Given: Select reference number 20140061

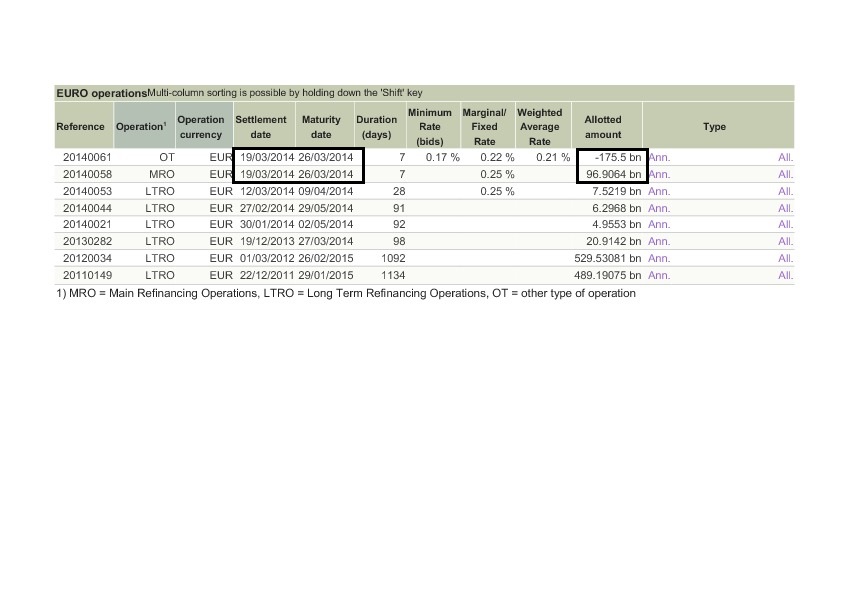Looking at the screenshot, I should pos(88,157).
